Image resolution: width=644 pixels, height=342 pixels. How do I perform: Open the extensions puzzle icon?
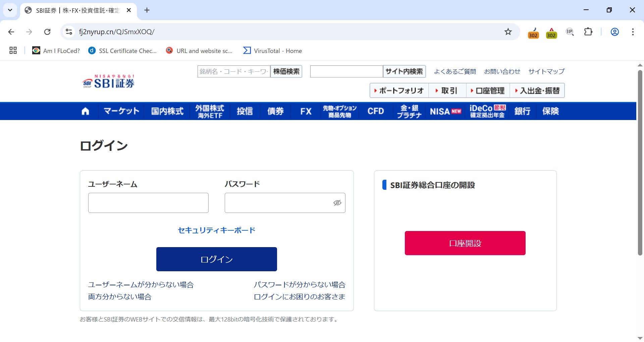point(588,32)
